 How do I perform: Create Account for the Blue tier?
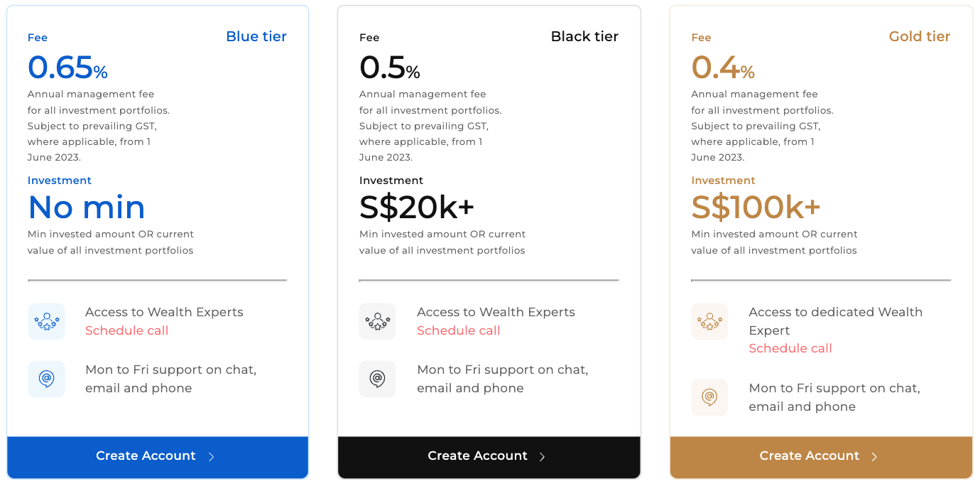pyautogui.click(x=158, y=457)
